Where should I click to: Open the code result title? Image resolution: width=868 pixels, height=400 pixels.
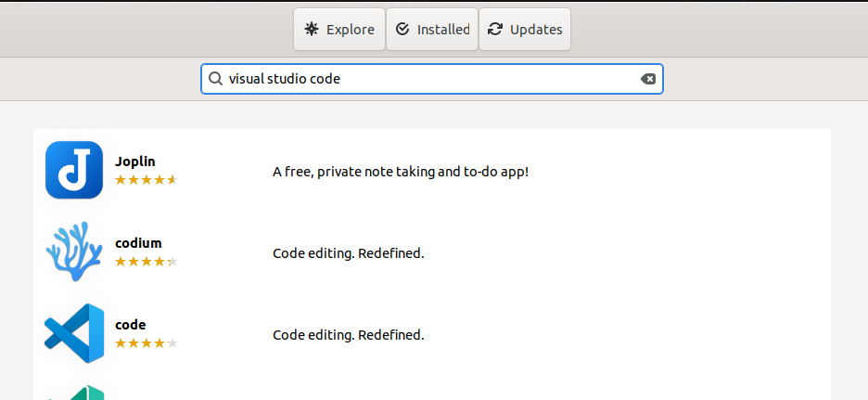131,325
